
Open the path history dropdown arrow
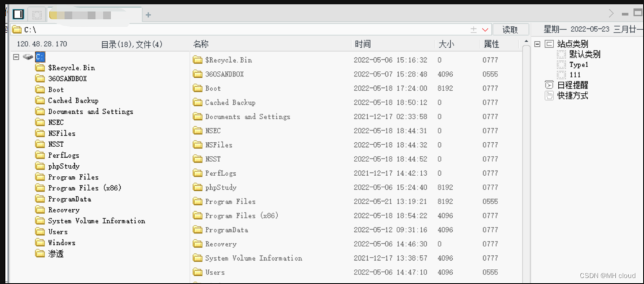pyautogui.click(x=485, y=30)
